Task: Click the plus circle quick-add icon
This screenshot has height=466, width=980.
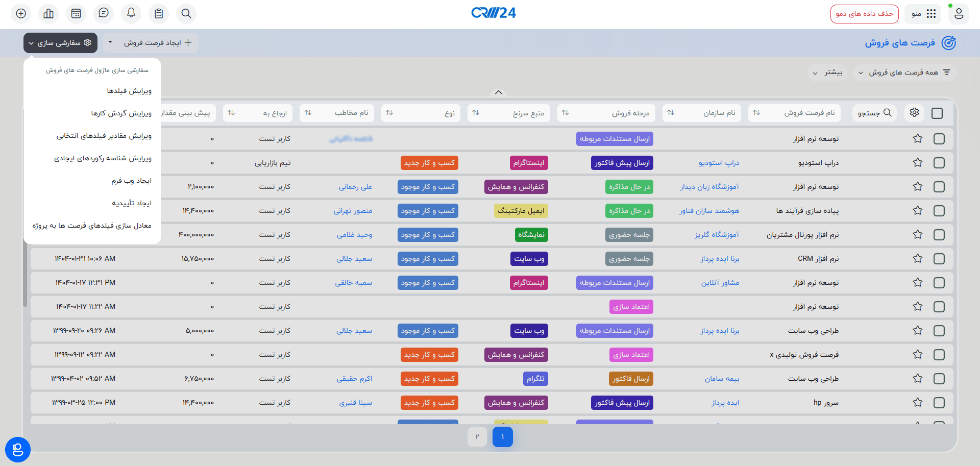Action: (x=21, y=14)
